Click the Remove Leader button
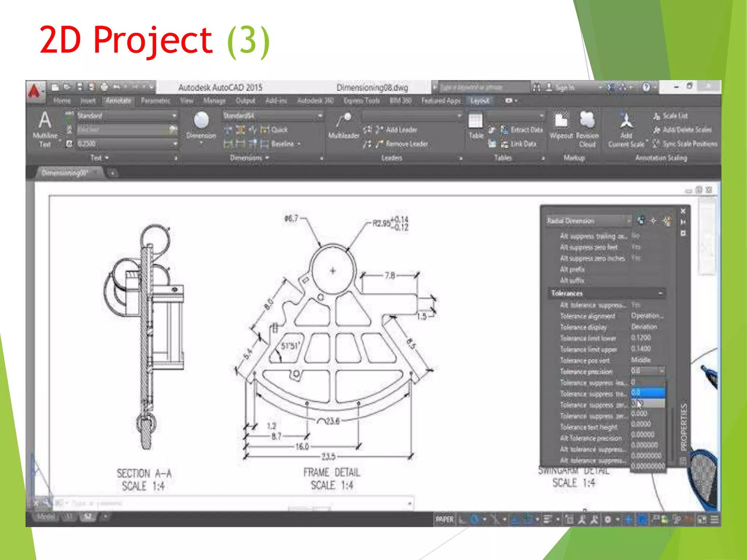The width and height of the screenshot is (747, 560). [x=401, y=144]
